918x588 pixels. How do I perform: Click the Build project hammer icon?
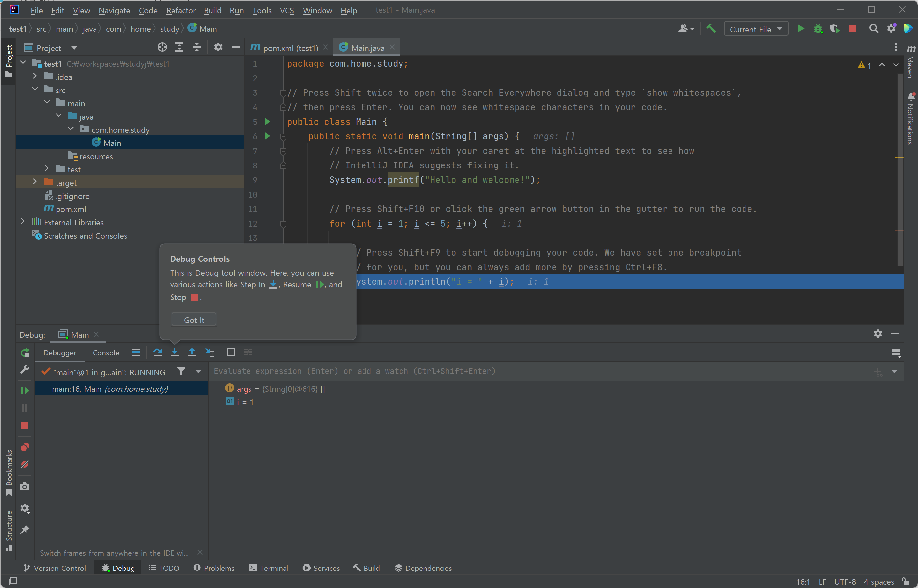(x=711, y=29)
